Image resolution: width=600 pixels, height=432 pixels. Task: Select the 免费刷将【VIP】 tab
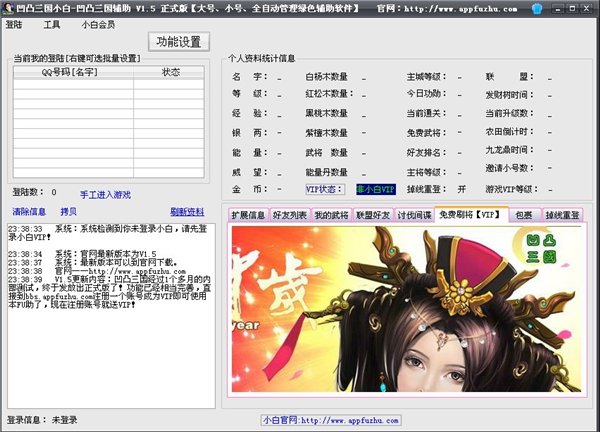[471, 214]
